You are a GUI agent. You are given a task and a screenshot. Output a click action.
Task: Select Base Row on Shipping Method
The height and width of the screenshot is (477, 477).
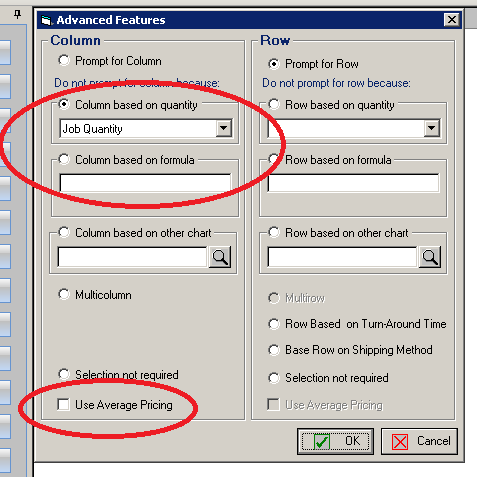(x=274, y=350)
